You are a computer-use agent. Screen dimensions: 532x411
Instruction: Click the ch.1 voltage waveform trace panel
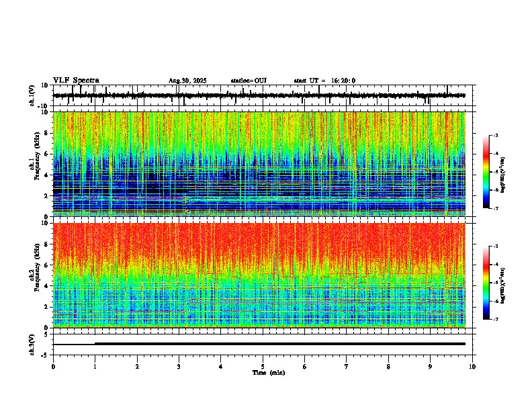coord(264,95)
